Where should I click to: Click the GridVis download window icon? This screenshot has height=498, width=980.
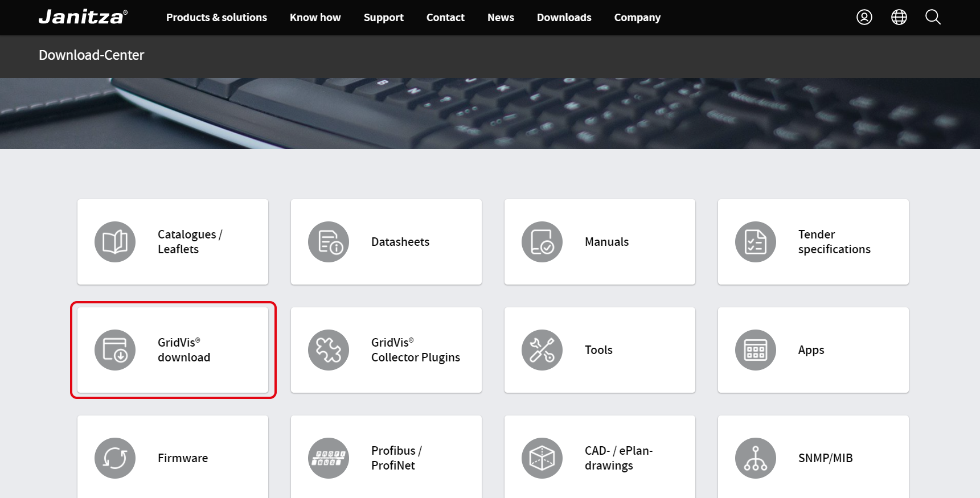coord(115,350)
